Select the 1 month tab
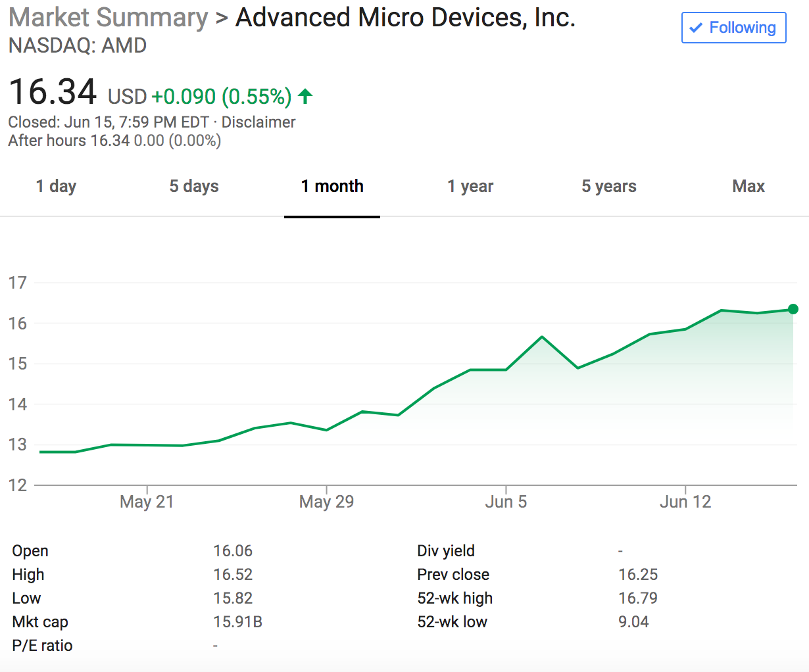809x672 pixels. pos(332,187)
